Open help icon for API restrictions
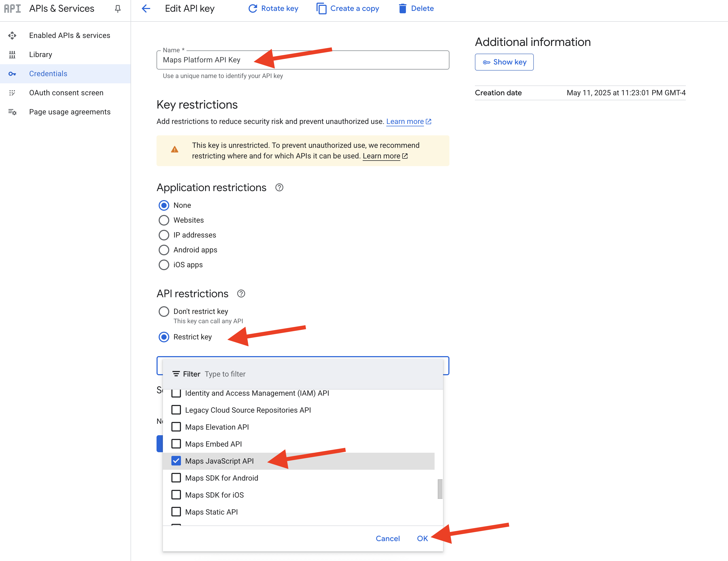Image resolution: width=728 pixels, height=561 pixels. tap(241, 294)
